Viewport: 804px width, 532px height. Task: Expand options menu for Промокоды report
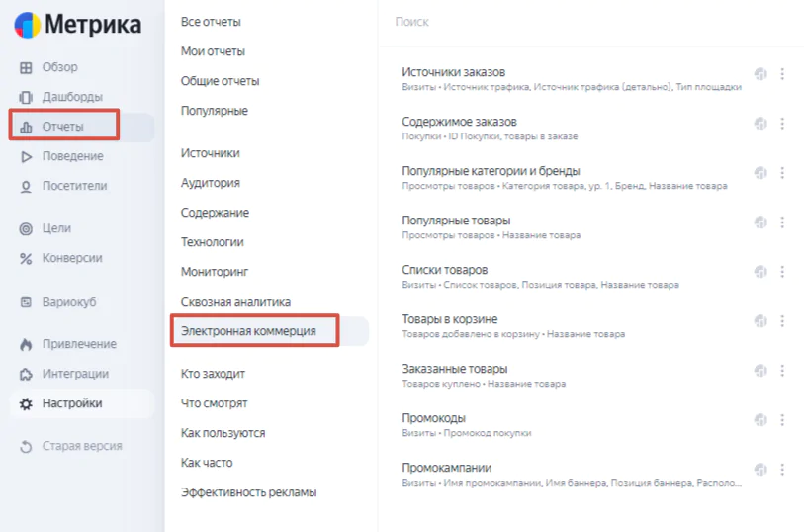point(782,420)
